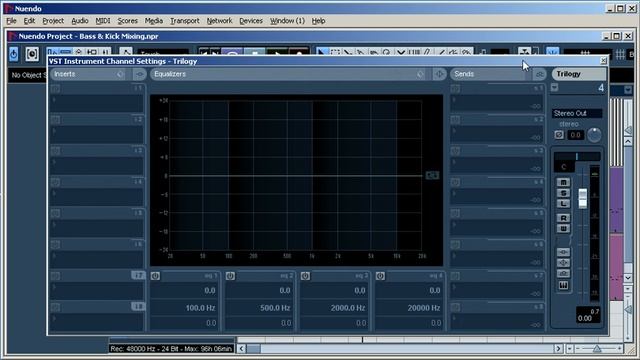Click the pan control bar above C

point(577,156)
